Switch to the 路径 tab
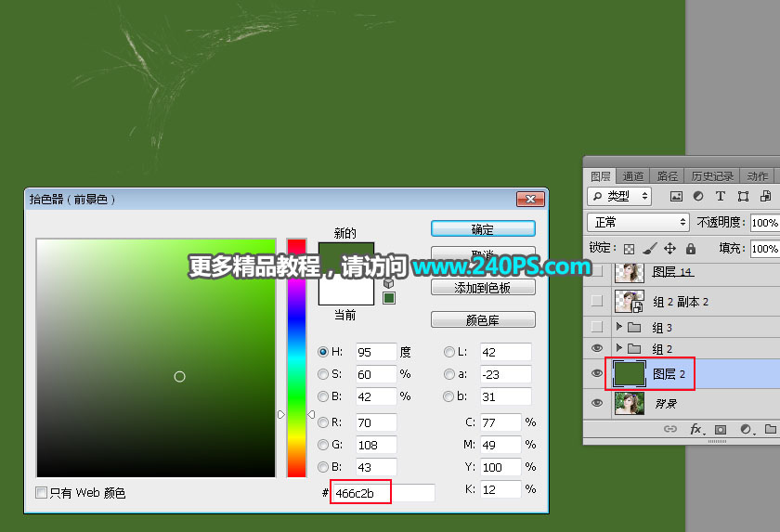This screenshot has width=780, height=532. tap(667, 176)
